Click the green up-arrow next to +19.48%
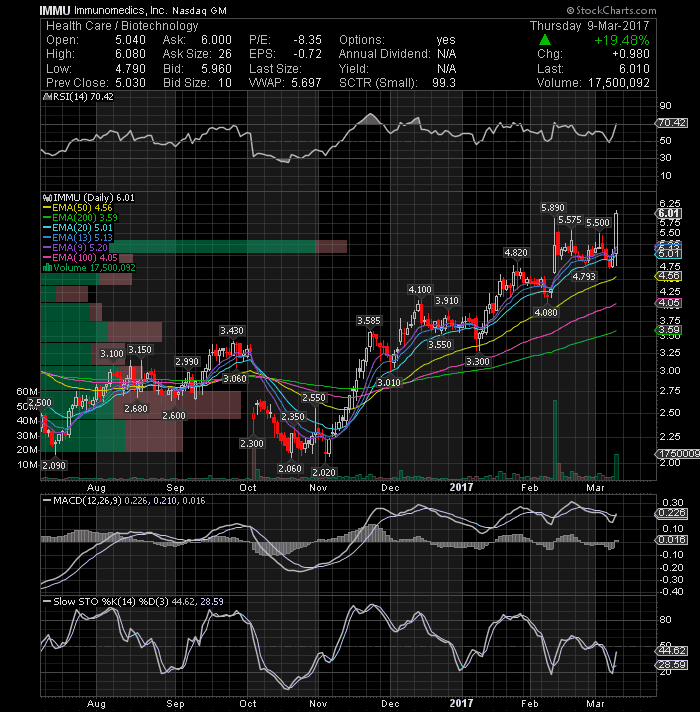 click(545, 40)
